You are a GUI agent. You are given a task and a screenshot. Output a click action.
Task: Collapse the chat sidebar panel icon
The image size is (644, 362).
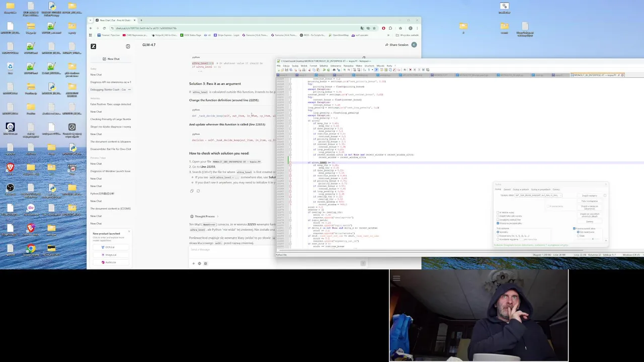point(128,46)
